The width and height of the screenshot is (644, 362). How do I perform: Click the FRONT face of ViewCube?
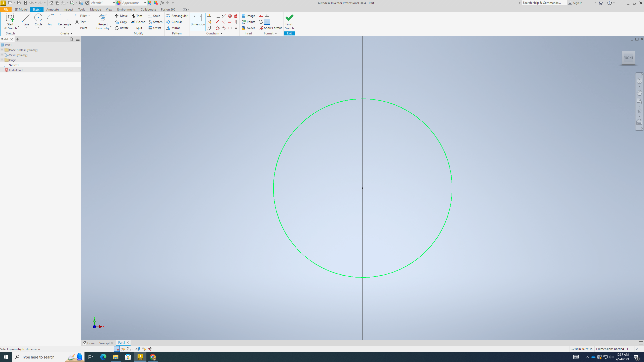point(628,58)
